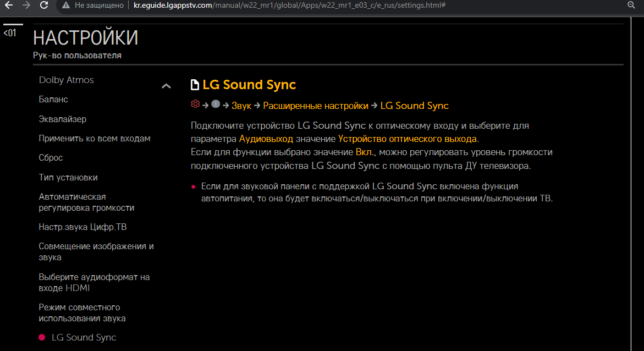The height and width of the screenshot is (351, 644).
Task: Click the zoom magnifier icon in address bar
Action: pyautogui.click(x=631, y=5)
